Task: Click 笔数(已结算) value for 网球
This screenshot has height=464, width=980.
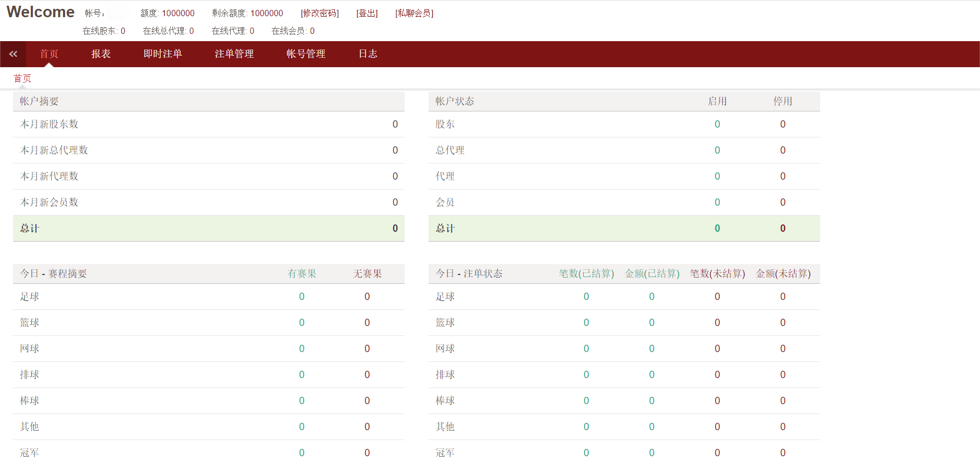Action: (586, 349)
